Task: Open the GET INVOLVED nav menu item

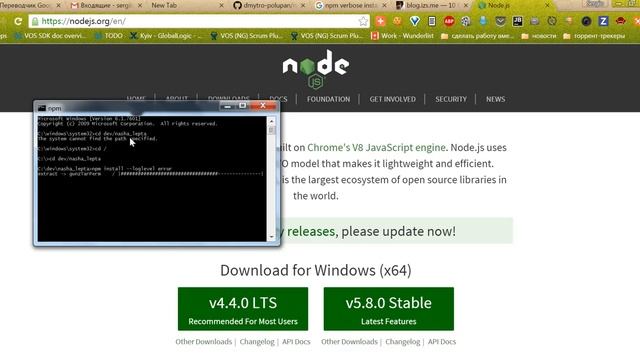Action: (393, 99)
